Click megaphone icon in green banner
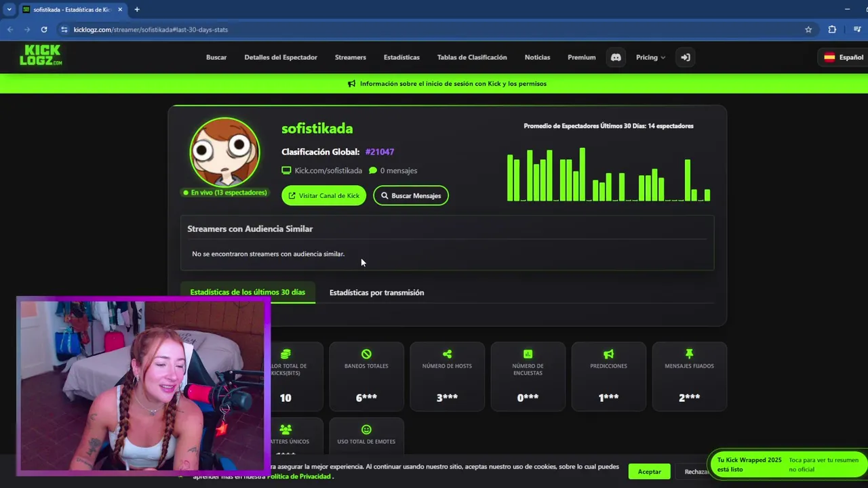This screenshot has width=868, height=488. tap(351, 84)
